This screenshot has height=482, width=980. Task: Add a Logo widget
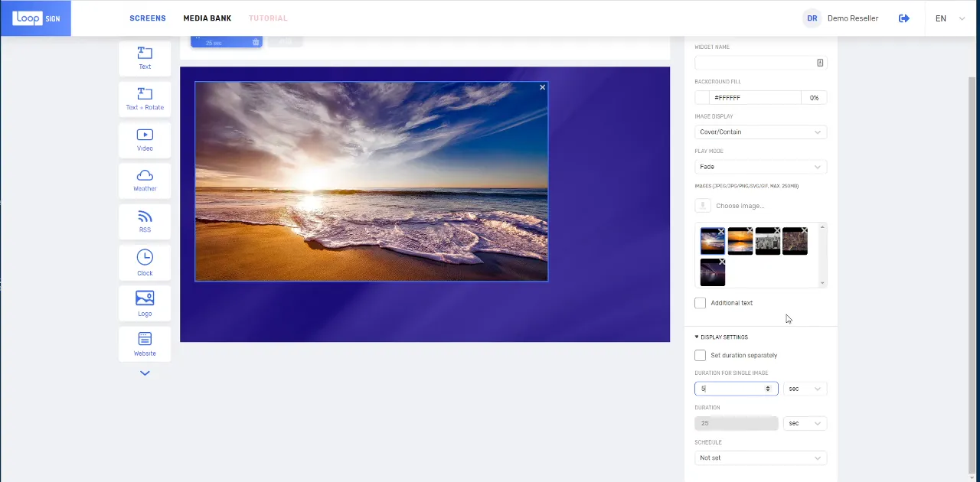click(145, 304)
